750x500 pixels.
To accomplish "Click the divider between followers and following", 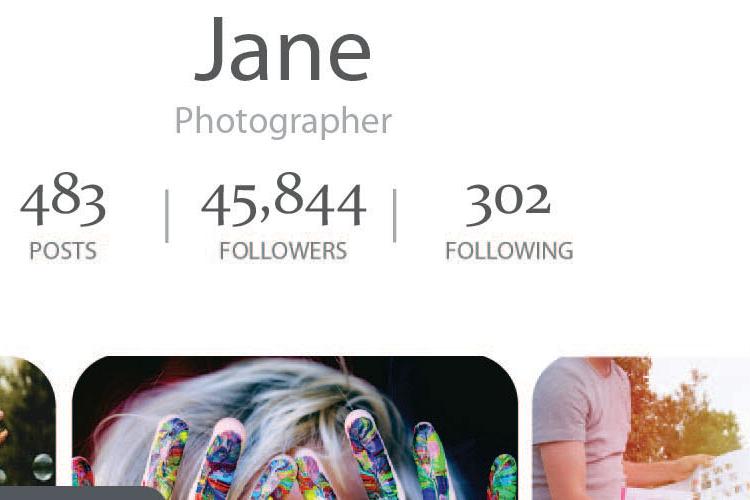I will (395, 215).
